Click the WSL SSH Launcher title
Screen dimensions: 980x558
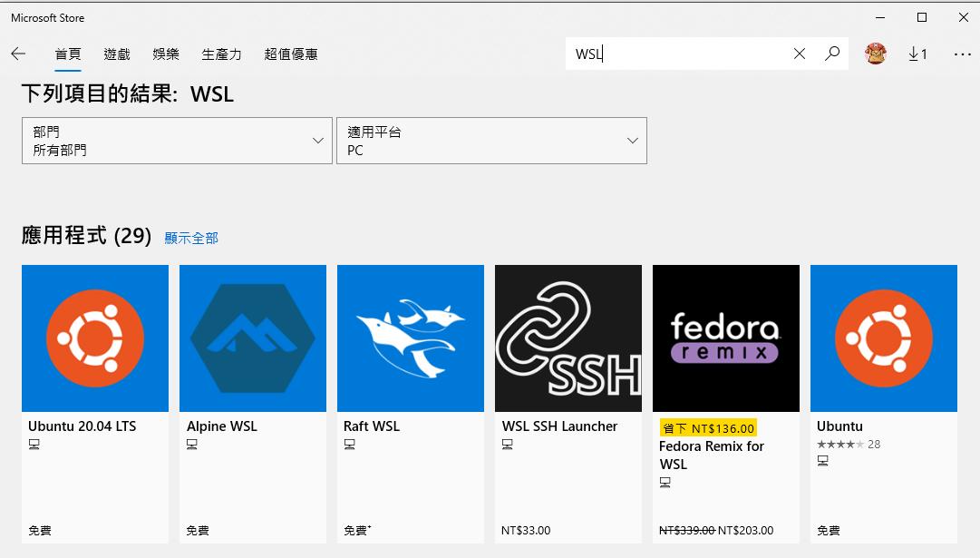(559, 426)
